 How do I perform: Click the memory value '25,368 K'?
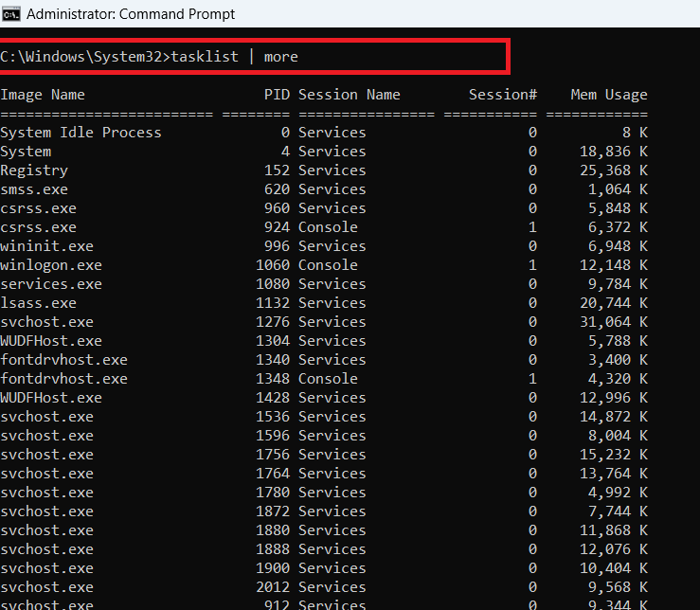click(614, 170)
